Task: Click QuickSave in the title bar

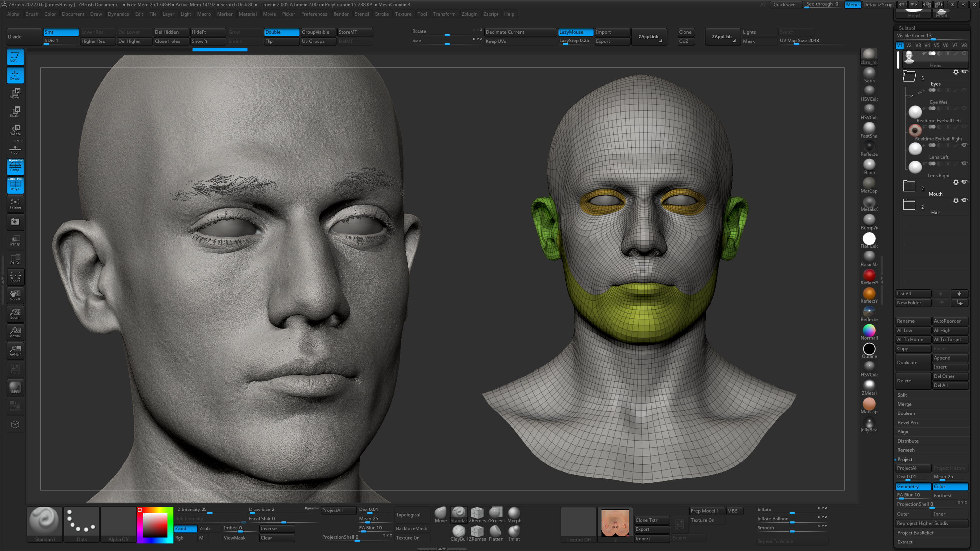Action: (x=786, y=5)
